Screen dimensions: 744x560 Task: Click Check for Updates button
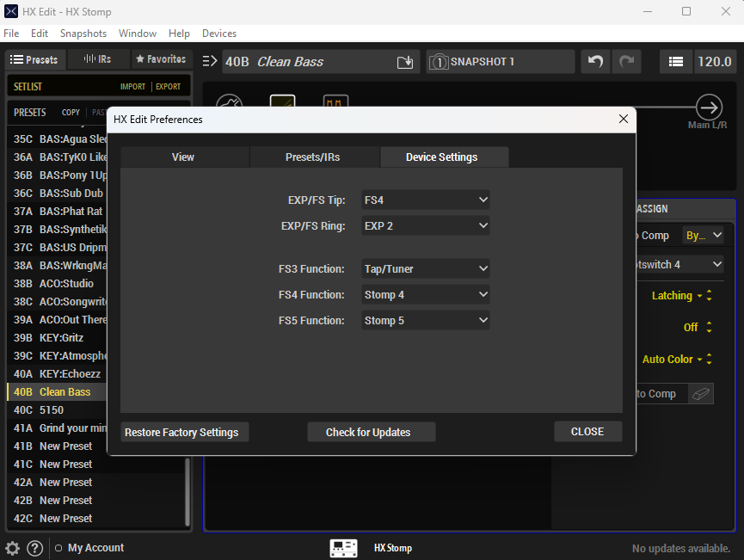[x=371, y=433]
